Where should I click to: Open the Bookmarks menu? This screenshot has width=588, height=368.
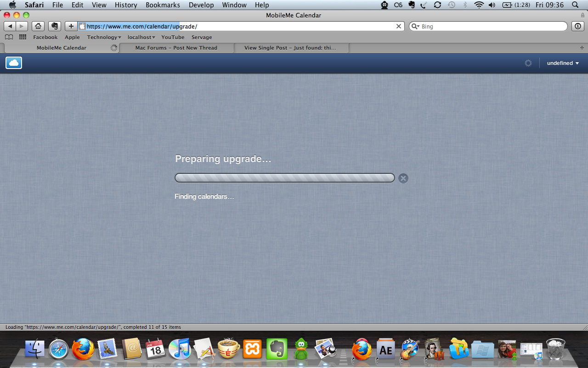coord(163,5)
